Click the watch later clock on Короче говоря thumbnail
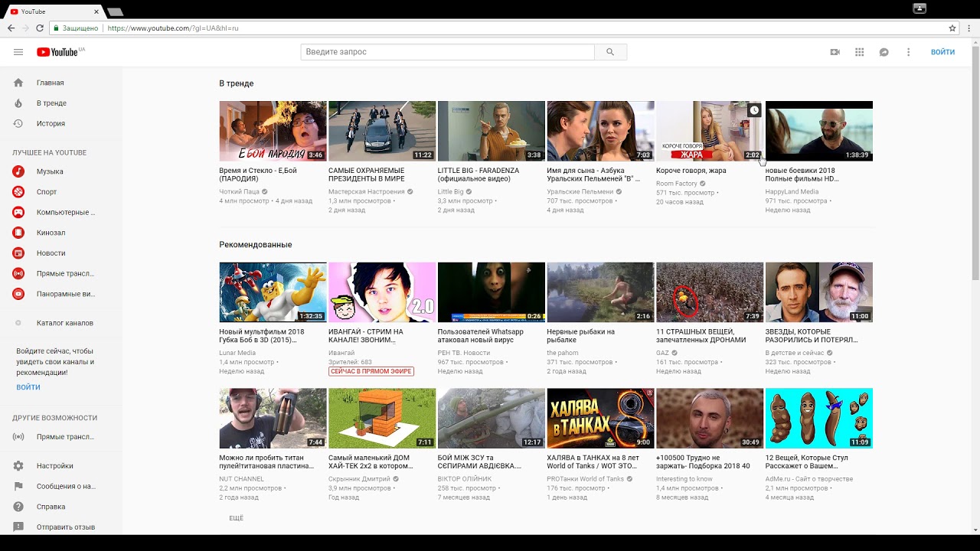 click(x=754, y=110)
